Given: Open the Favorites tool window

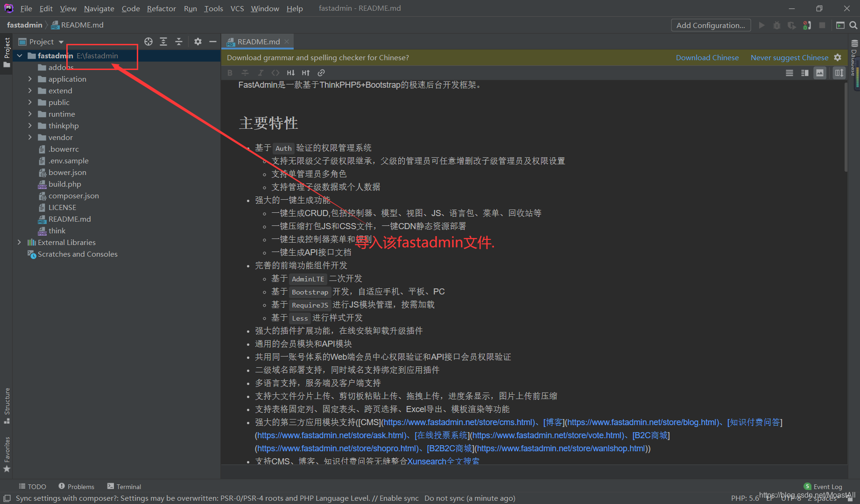Looking at the screenshot, I should pyautogui.click(x=7, y=454).
